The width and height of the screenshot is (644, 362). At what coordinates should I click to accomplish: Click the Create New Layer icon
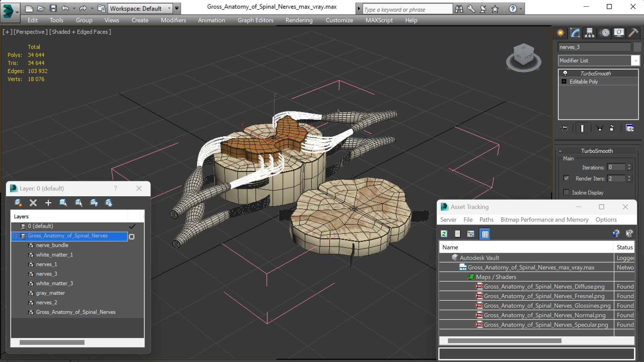click(x=18, y=203)
